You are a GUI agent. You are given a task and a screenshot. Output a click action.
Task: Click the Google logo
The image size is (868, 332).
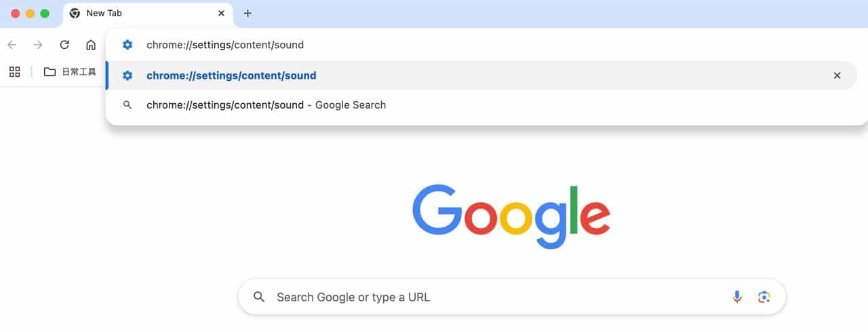tap(511, 217)
